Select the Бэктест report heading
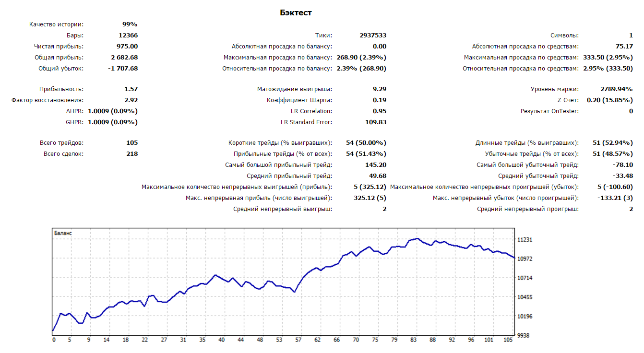This screenshot has width=644, height=353. point(296,13)
